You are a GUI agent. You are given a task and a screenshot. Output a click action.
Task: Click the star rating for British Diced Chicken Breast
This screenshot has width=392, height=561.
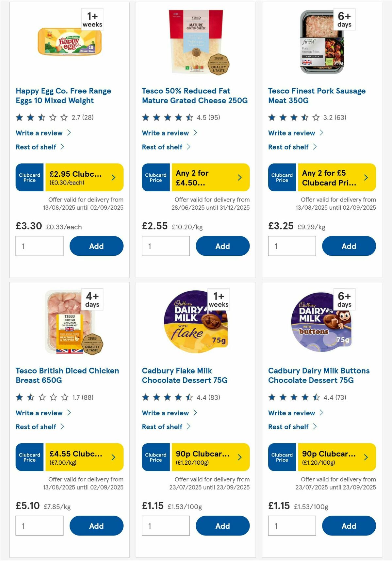click(39, 397)
